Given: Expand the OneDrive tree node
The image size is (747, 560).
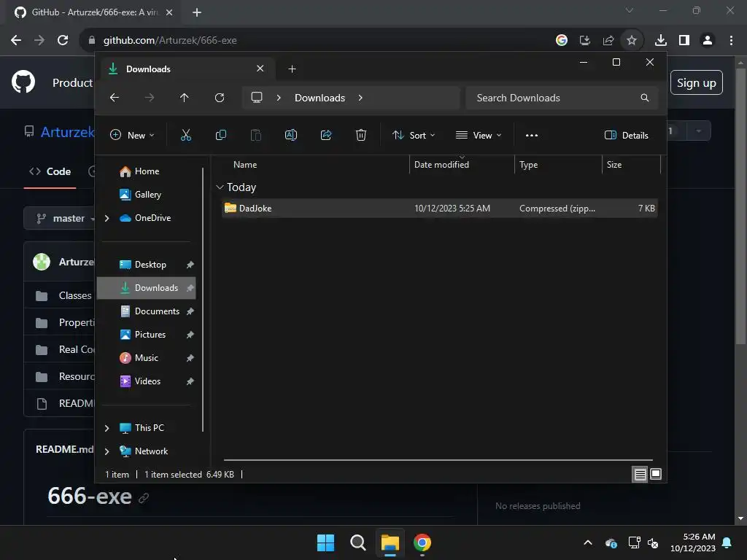Looking at the screenshot, I should coord(107,218).
